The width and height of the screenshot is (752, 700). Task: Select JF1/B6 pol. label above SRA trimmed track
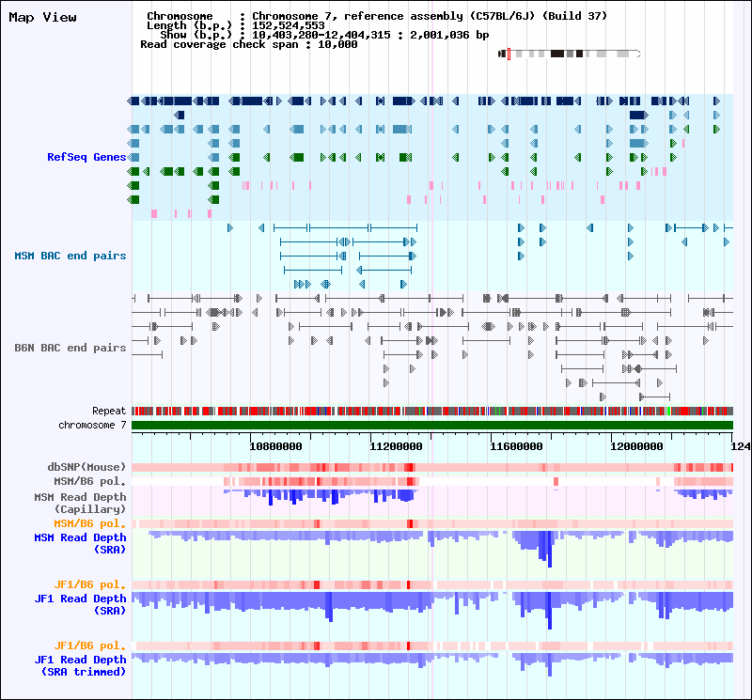coord(89,646)
